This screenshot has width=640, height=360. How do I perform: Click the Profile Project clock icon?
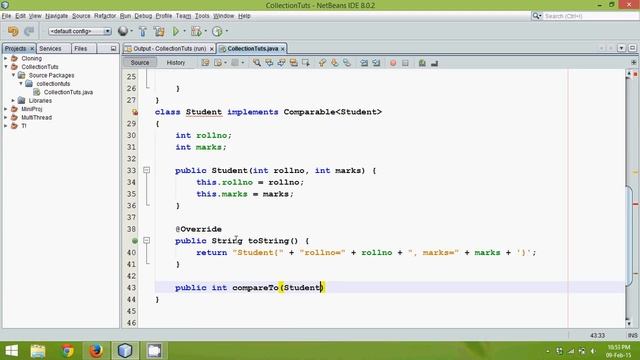pos(217,31)
